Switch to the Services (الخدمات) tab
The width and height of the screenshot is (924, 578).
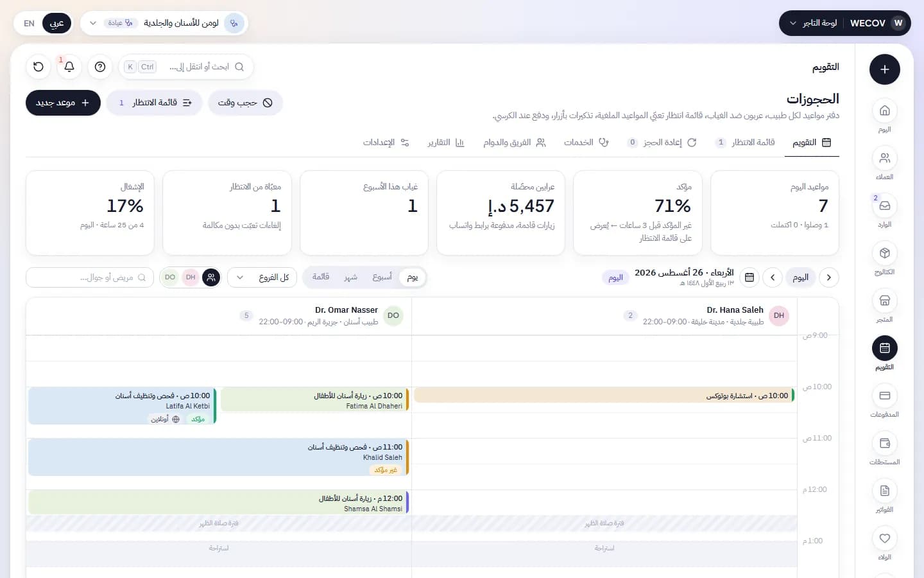(586, 143)
